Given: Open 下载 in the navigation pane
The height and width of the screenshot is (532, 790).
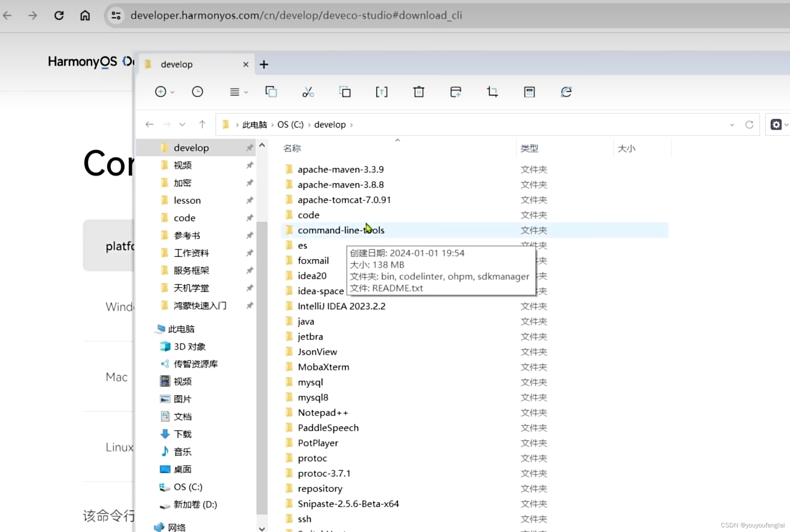Looking at the screenshot, I should pos(182,434).
